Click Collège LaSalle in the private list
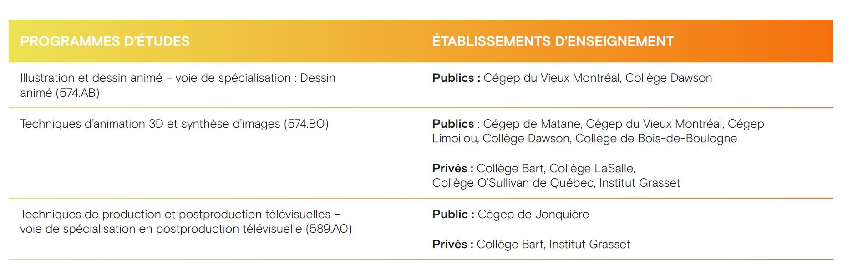868x275 pixels. point(592,169)
